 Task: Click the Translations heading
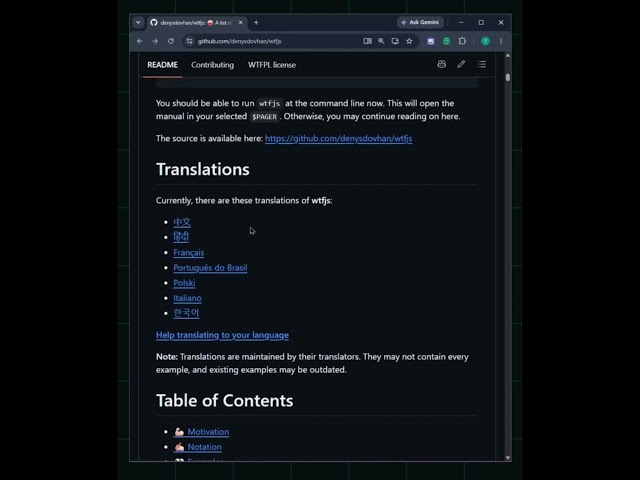click(x=203, y=169)
